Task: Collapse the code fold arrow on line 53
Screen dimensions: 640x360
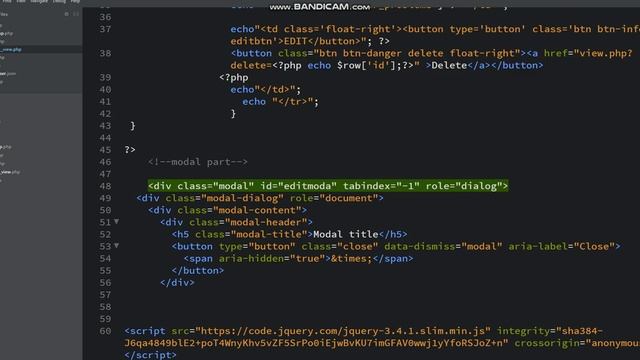Action: click(117, 246)
